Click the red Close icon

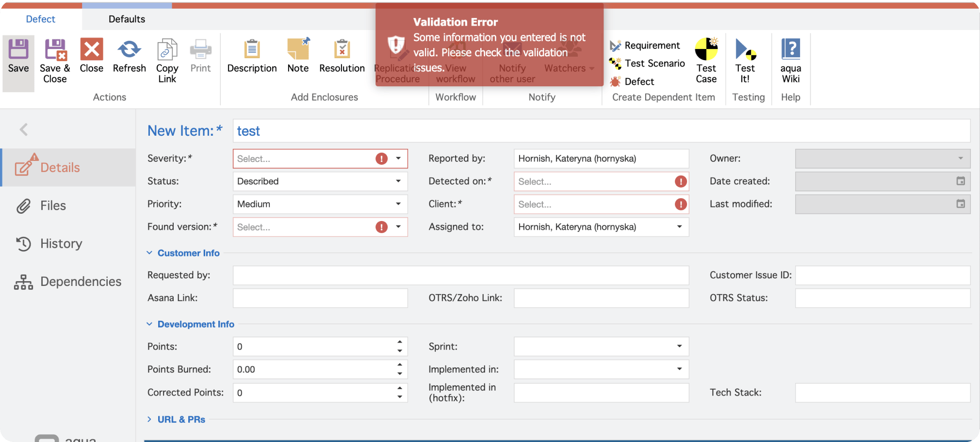pos(91,49)
